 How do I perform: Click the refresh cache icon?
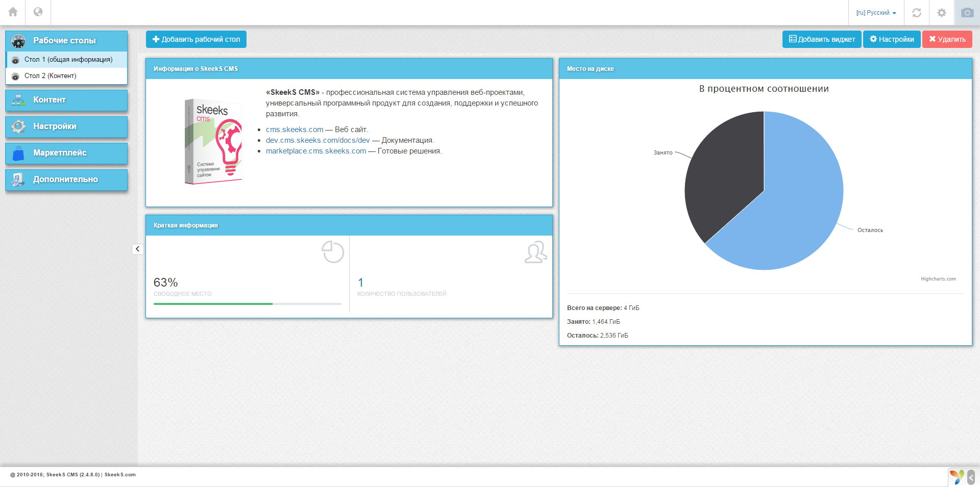(x=917, y=13)
